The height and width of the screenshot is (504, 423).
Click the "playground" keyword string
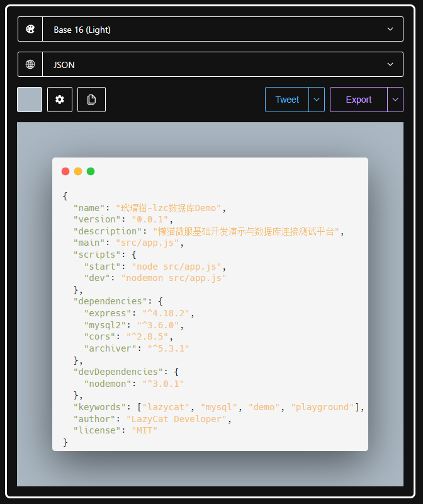[x=322, y=407]
